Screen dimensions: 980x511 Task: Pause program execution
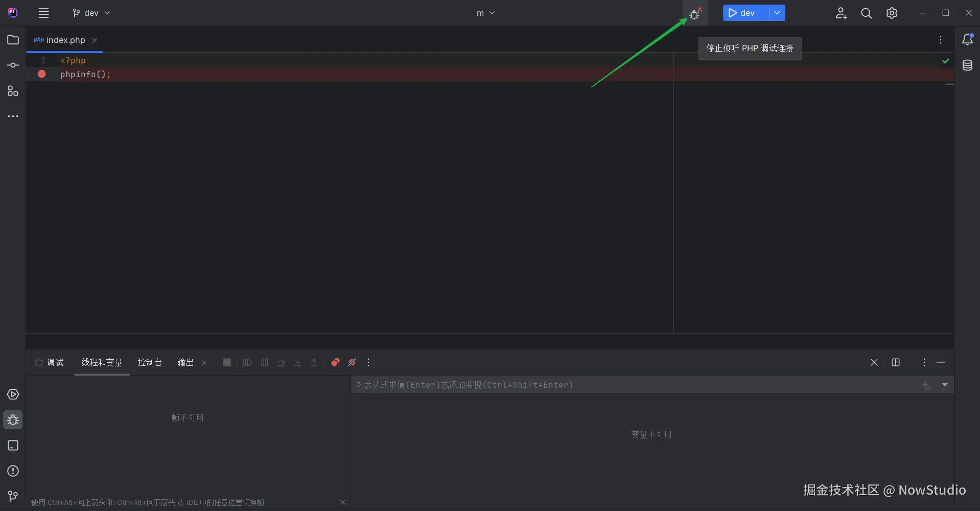tap(265, 362)
